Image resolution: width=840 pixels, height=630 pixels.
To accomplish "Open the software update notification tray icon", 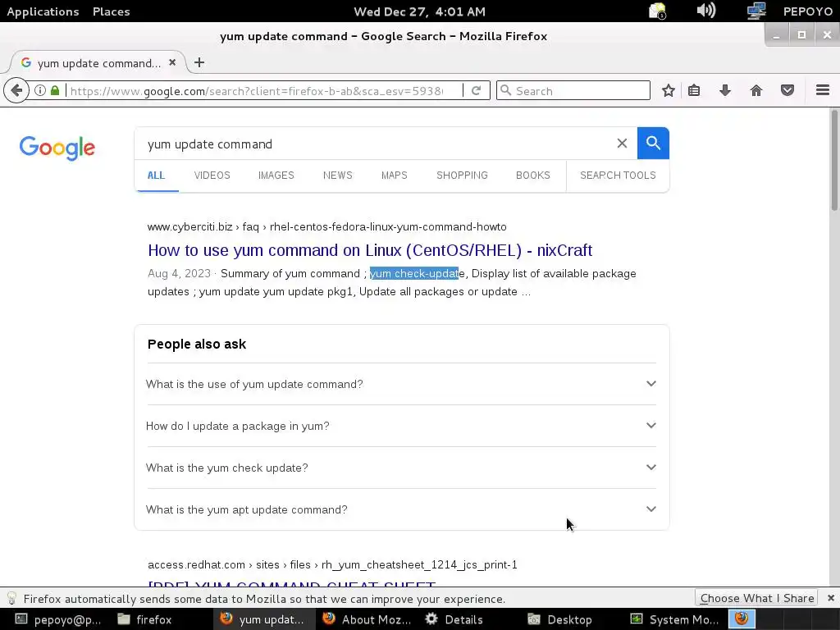I will (x=657, y=11).
